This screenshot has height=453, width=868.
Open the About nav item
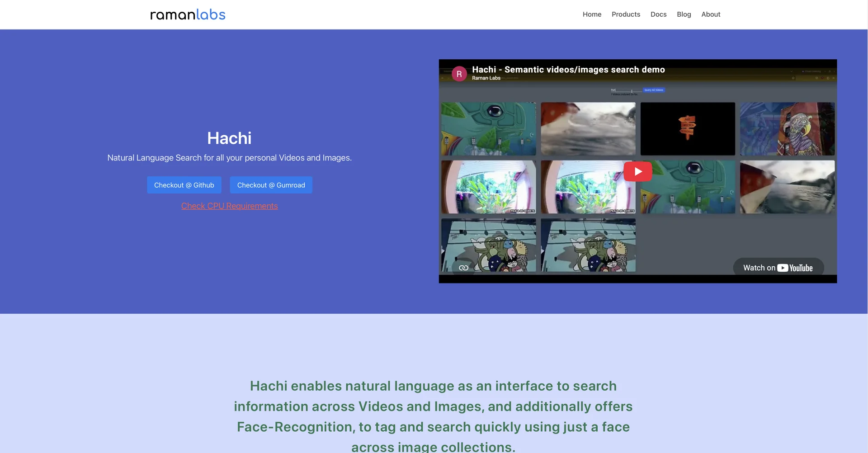(x=711, y=14)
